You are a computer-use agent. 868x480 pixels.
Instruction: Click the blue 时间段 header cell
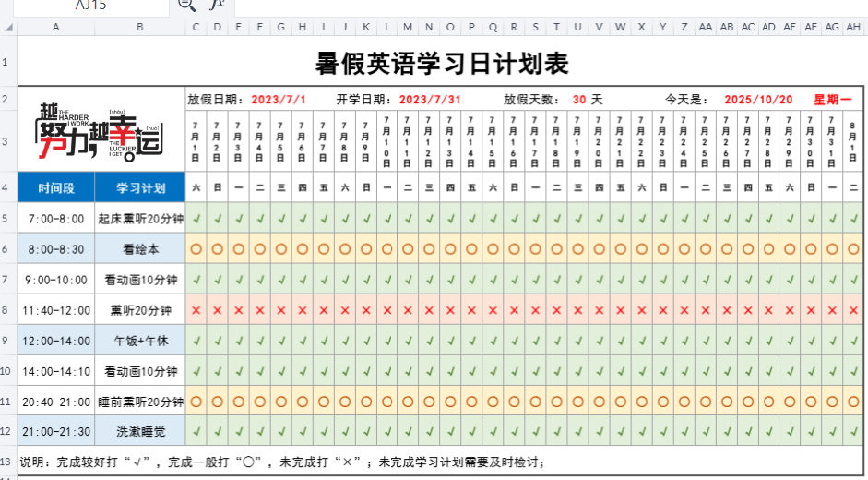pyautogui.click(x=55, y=188)
